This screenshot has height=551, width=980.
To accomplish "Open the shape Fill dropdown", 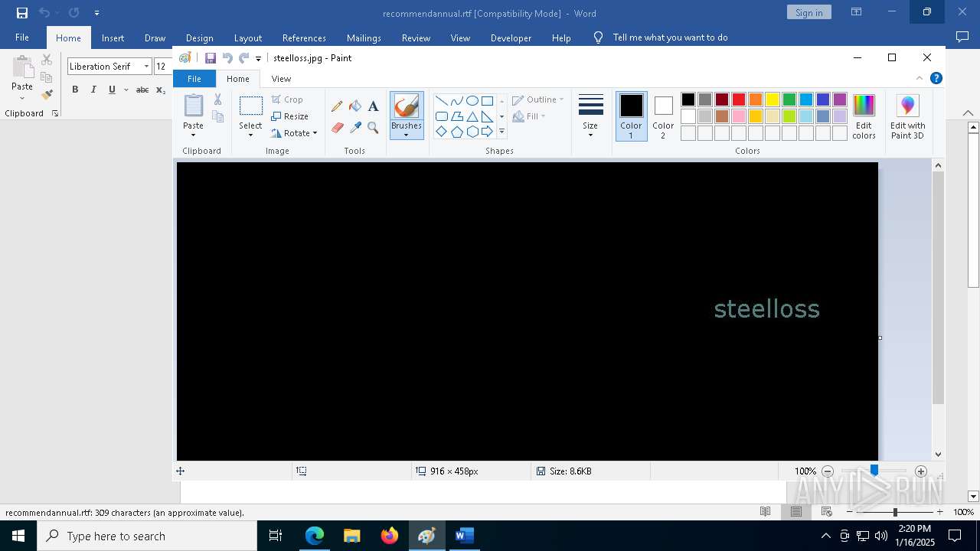I will tap(529, 116).
